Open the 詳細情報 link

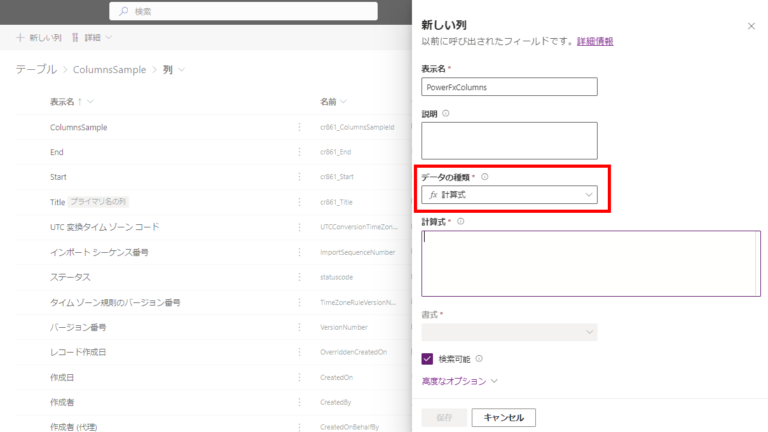pos(595,41)
